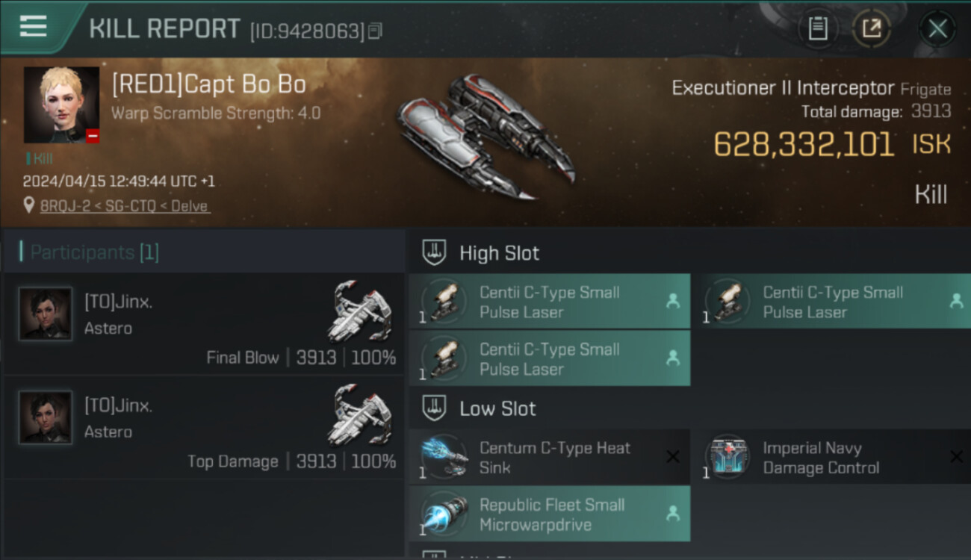Share the kill report externally
This screenshot has height=560, width=971.
[x=871, y=29]
